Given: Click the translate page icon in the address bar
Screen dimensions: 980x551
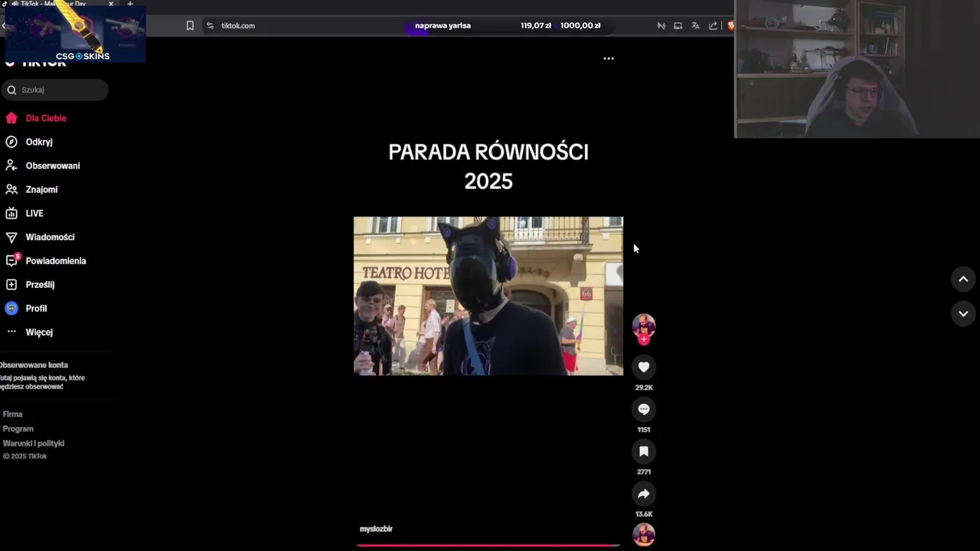Looking at the screenshot, I should click(695, 25).
